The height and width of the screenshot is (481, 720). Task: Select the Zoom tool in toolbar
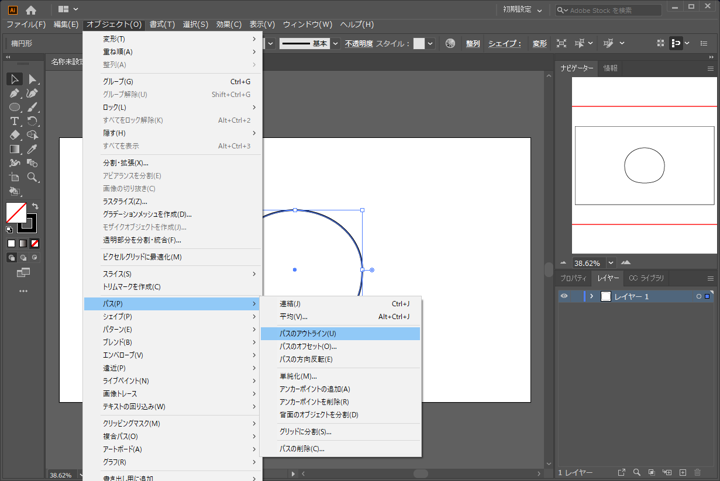(x=32, y=177)
